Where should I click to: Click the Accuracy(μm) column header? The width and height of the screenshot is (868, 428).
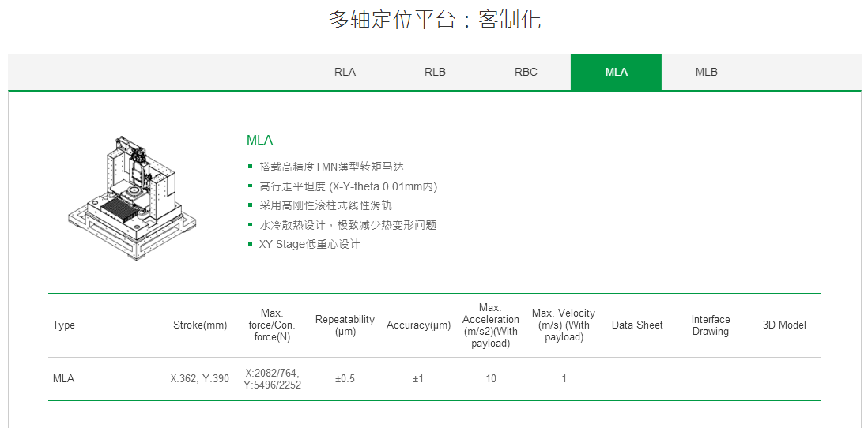pos(418,325)
